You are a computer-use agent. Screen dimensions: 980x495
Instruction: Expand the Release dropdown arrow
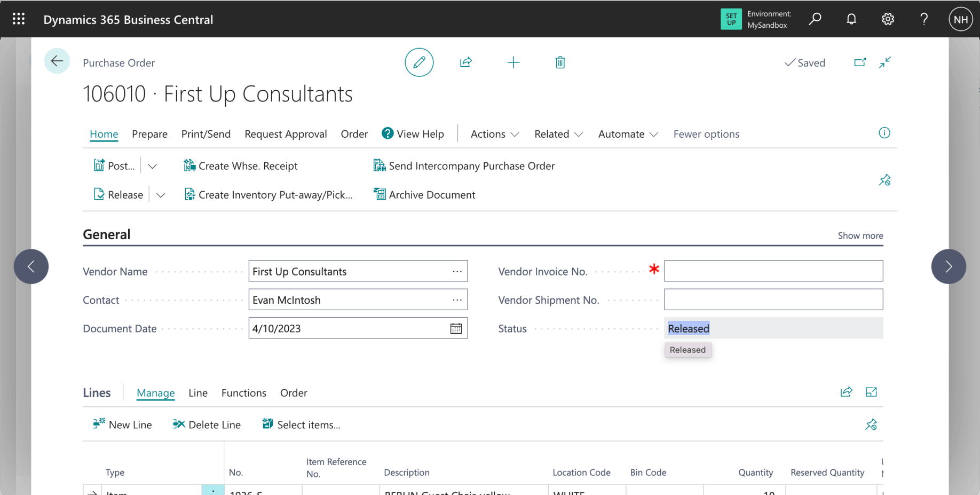click(161, 195)
